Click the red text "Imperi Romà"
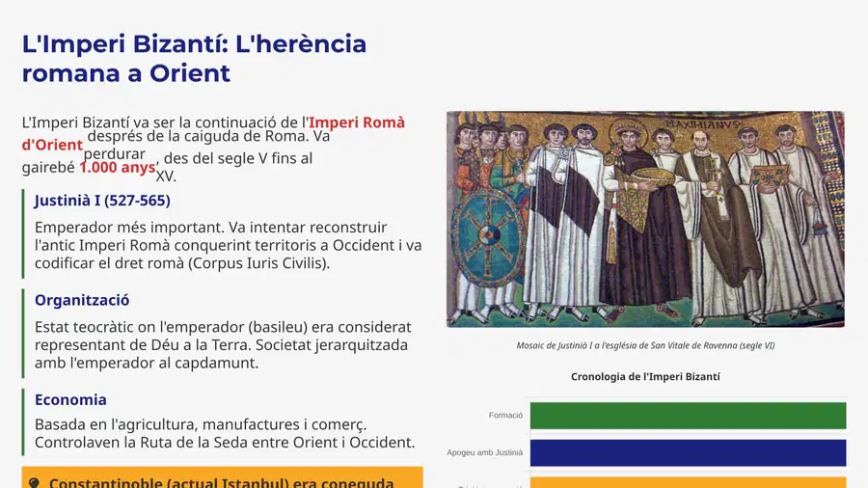Viewport: 868px width, 488px height. 357,122
